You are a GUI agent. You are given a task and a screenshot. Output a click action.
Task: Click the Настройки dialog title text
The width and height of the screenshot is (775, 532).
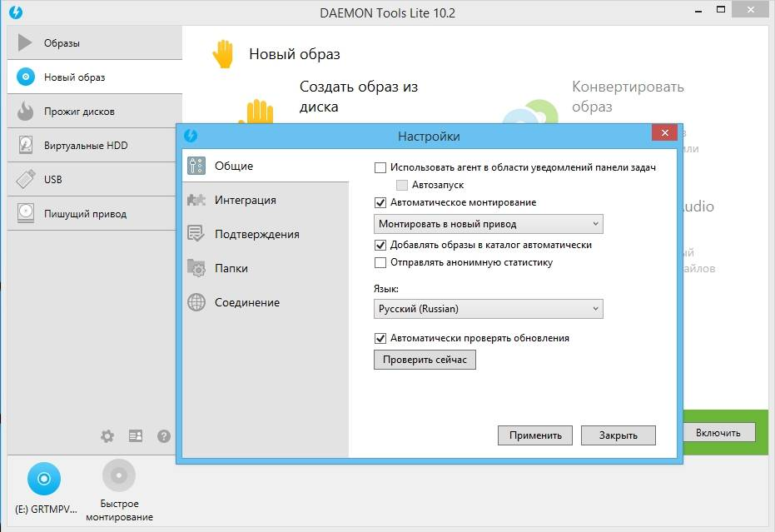429,136
